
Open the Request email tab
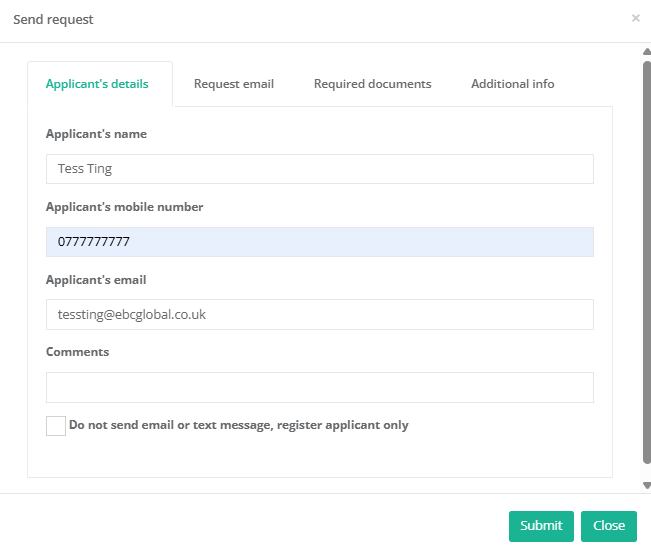pos(234,84)
